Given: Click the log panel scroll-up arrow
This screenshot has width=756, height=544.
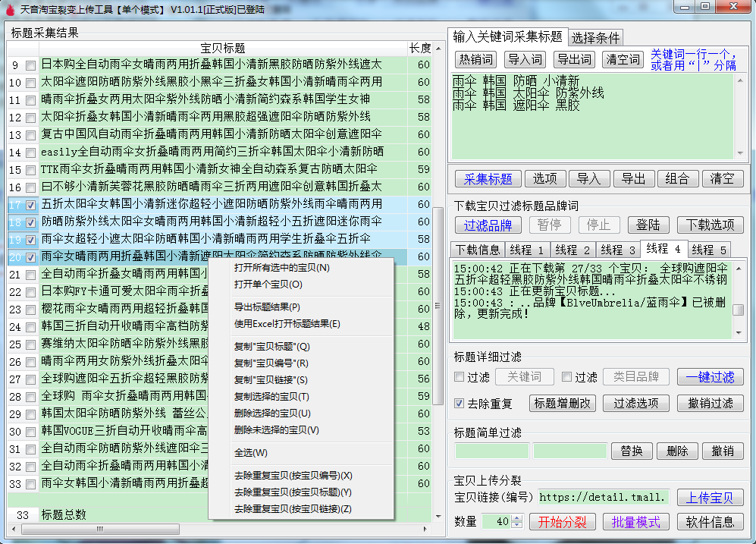Looking at the screenshot, I should [738, 266].
